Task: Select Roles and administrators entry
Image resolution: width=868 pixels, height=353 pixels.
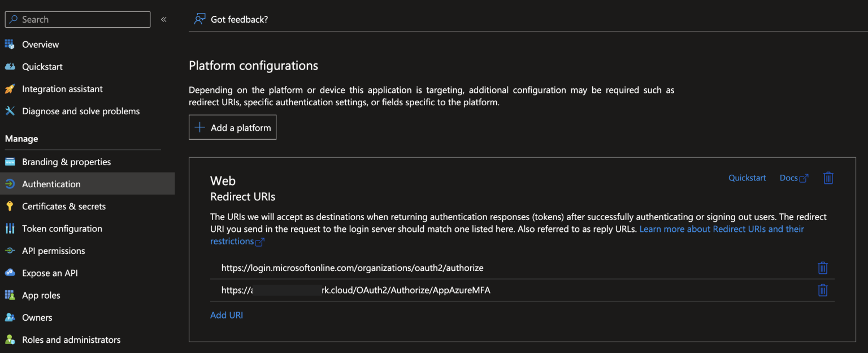Action: (71, 339)
